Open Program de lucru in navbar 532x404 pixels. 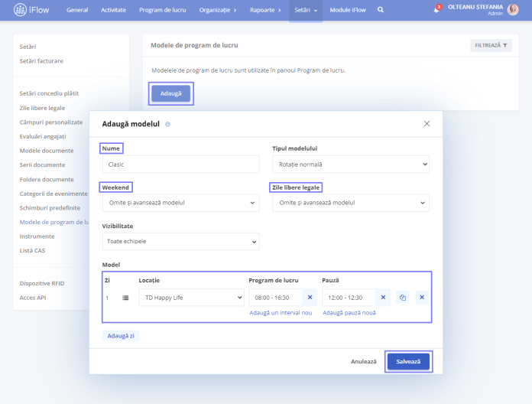[x=163, y=10]
